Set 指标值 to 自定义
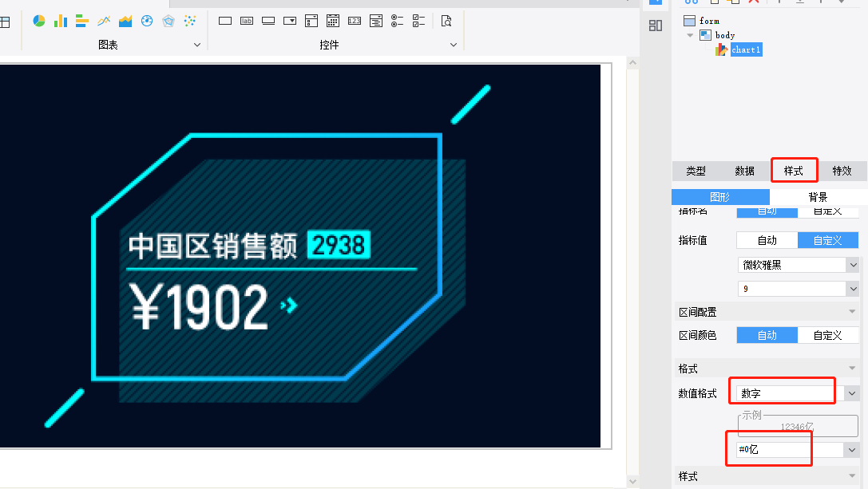This screenshot has width=868, height=489. pyautogui.click(x=827, y=240)
